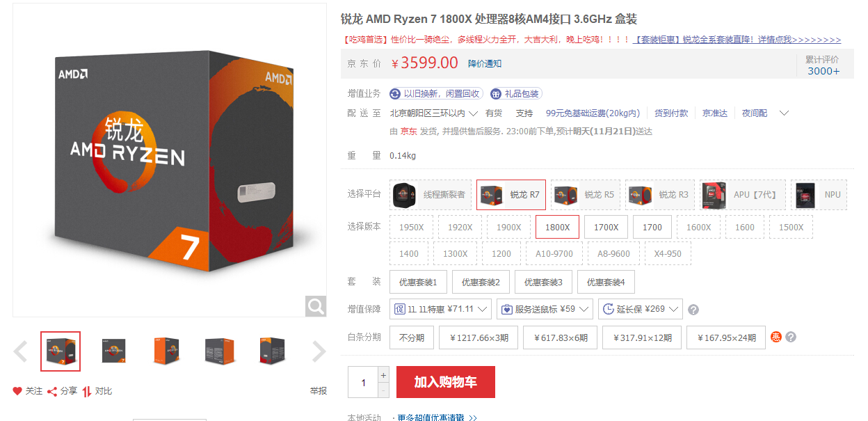Add the item with 加入购物车 button
Image resolution: width=868 pixels, height=421 pixels.
[446, 382]
